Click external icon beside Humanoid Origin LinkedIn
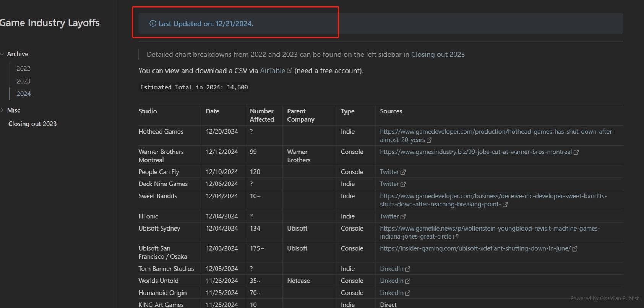Screen dimensions: 644x308 click(407, 293)
